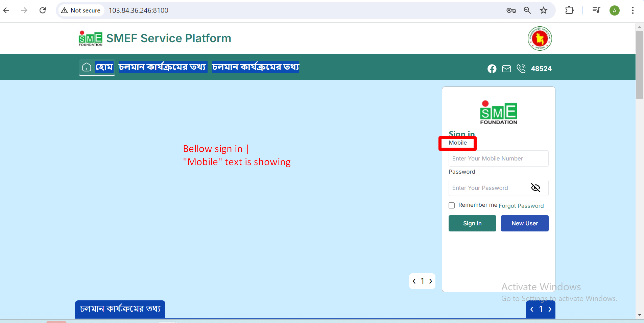Go to previous page in white pager

[x=414, y=281]
